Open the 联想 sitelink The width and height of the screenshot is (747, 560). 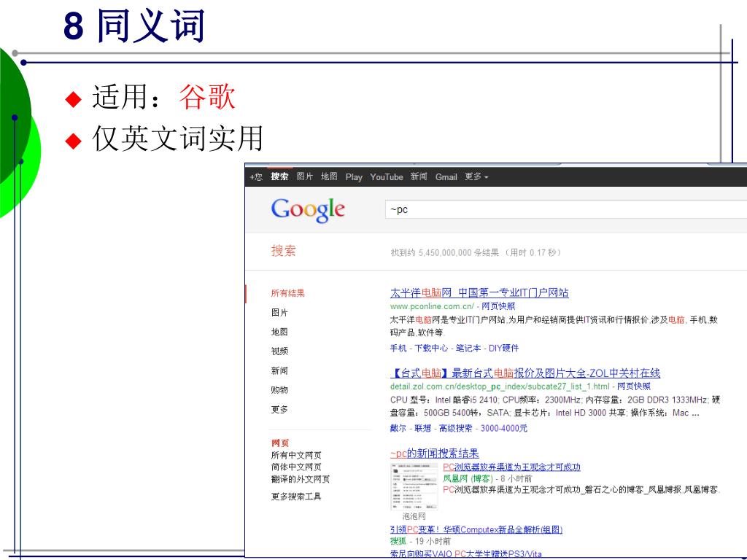point(422,428)
